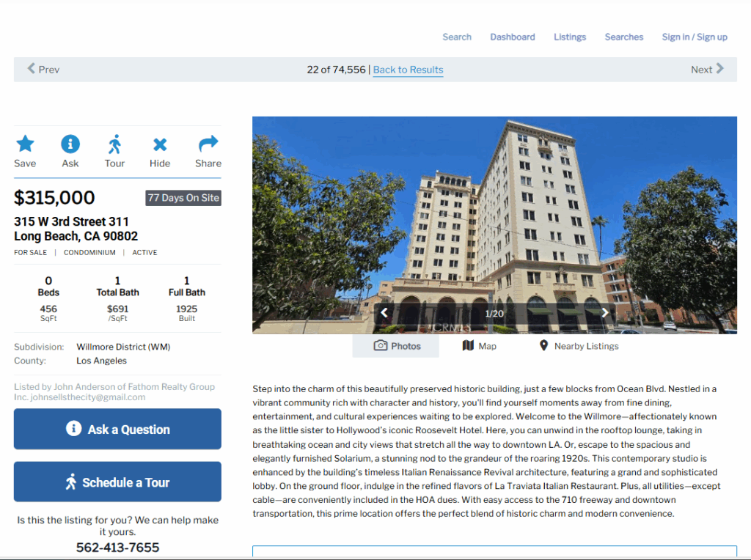Click the 1/20 photo counter
751x560 pixels.
tap(494, 314)
